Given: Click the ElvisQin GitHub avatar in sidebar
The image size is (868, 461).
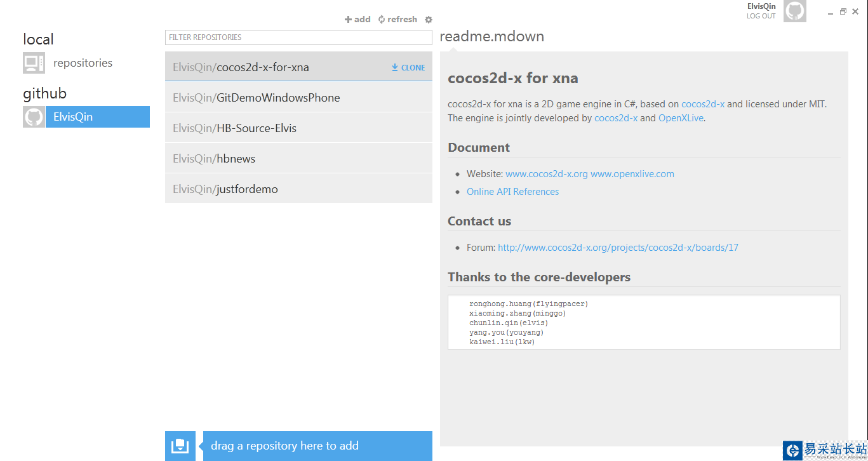Looking at the screenshot, I should point(34,117).
